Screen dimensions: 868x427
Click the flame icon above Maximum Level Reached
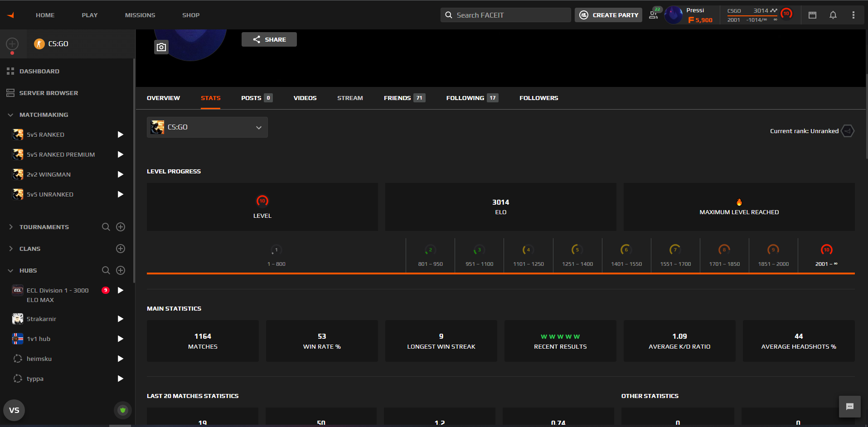coord(739,202)
